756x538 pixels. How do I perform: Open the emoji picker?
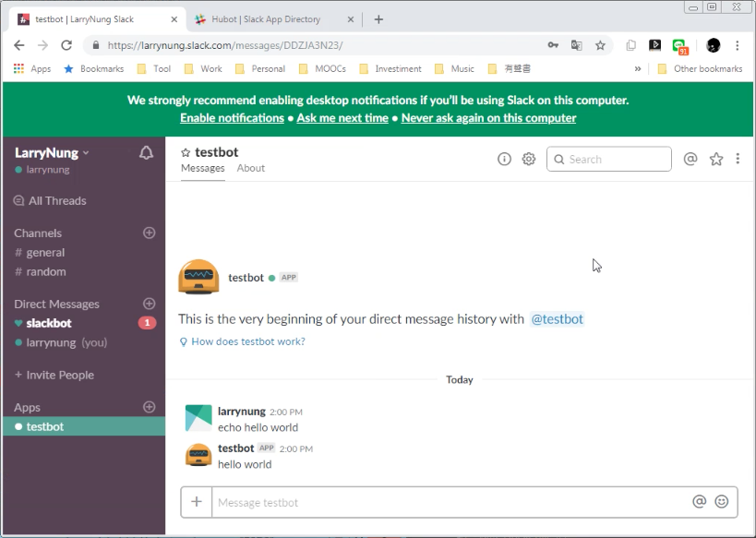[722, 502]
